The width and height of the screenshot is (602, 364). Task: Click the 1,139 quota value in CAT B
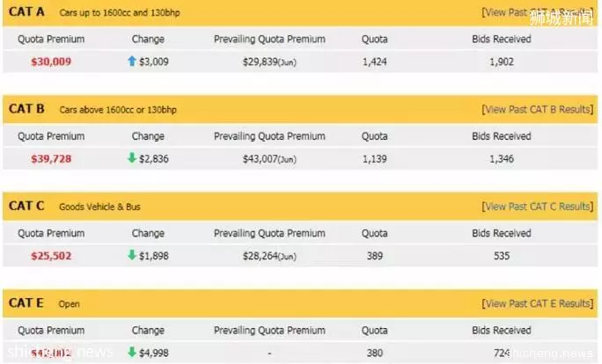click(374, 159)
